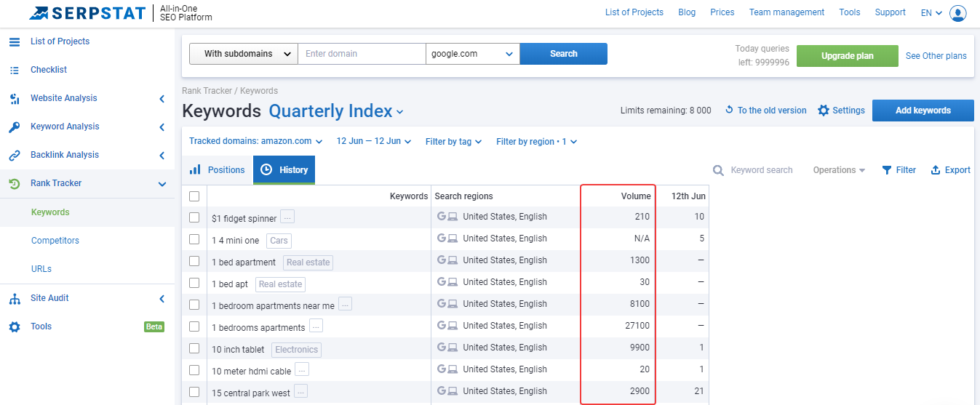The height and width of the screenshot is (405, 980).
Task: Open the Tracked domains: amazon.com dropdown
Action: (x=255, y=141)
